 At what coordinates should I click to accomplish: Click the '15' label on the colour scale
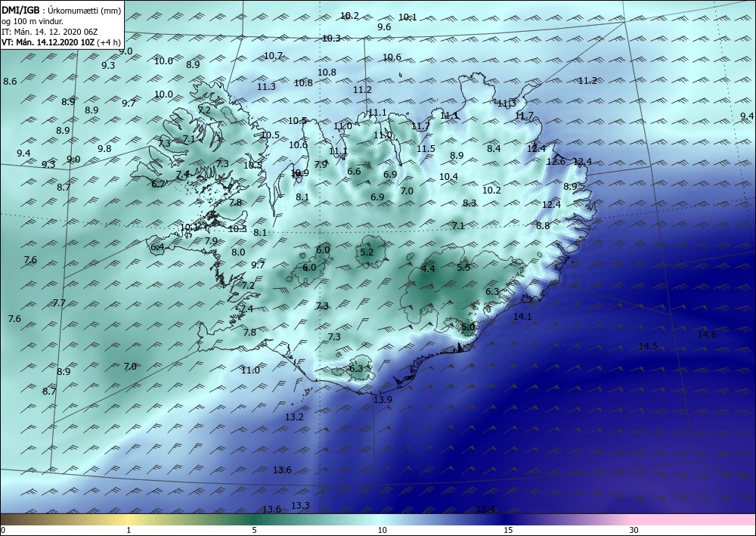point(508,531)
